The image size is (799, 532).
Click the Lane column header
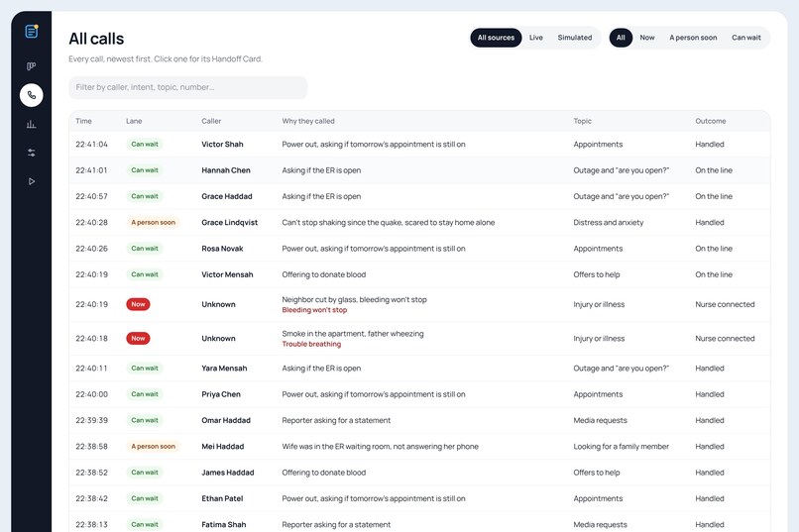click(x=134, y=121)
